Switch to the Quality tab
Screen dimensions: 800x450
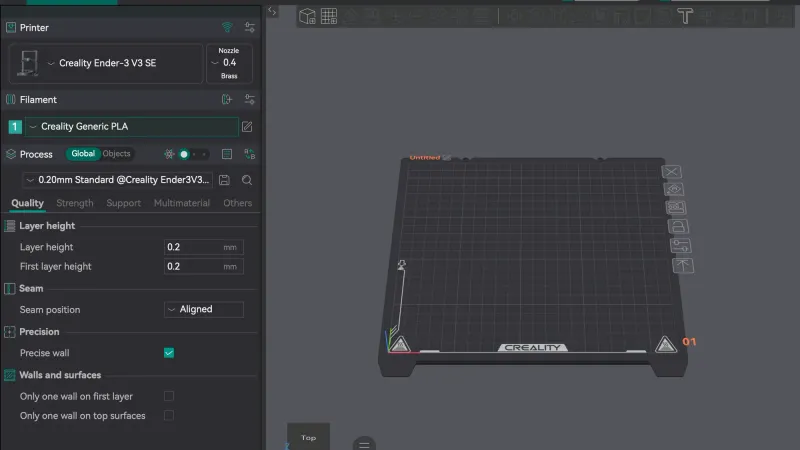pos(28,203)
